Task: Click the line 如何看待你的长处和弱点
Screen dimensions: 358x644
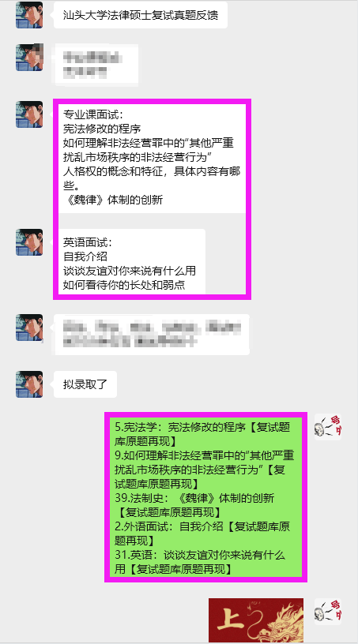Action: click(124, 285)
